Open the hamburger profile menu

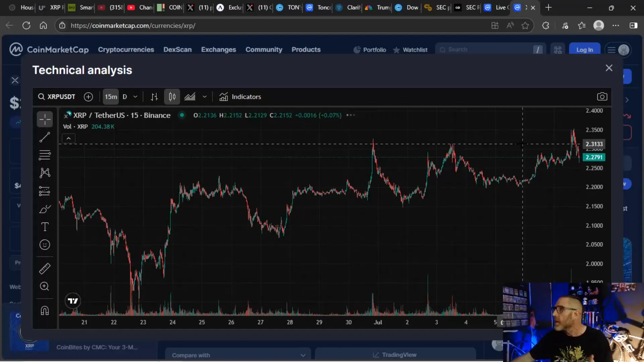[x=618, y=50]
